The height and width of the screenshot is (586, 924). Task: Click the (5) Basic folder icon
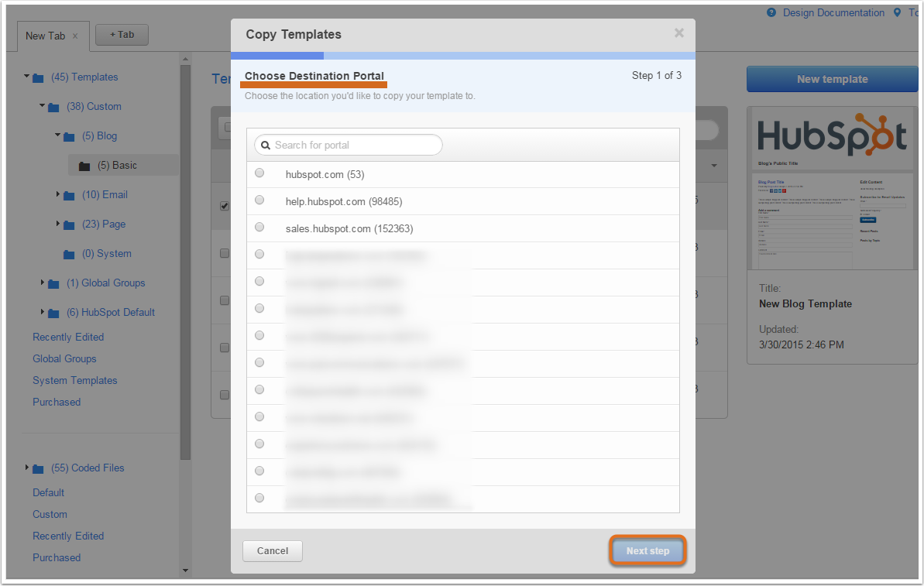(84, 166)
